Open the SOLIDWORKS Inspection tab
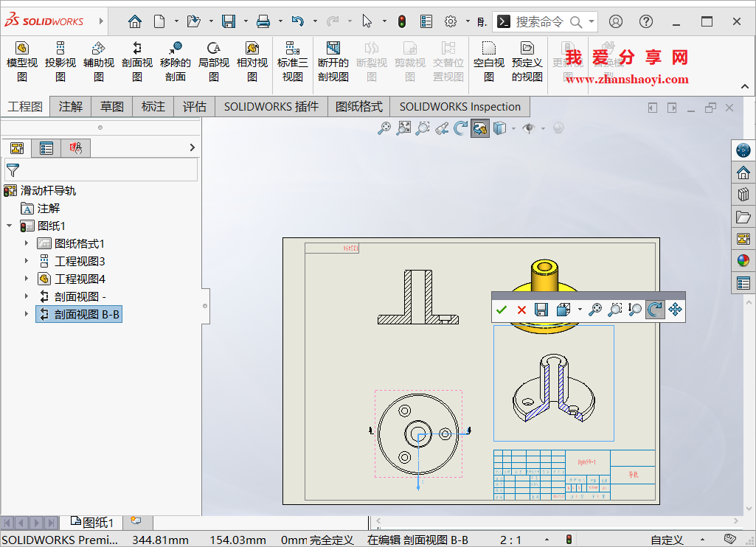The image size is (756, 547). coord(459,107)
